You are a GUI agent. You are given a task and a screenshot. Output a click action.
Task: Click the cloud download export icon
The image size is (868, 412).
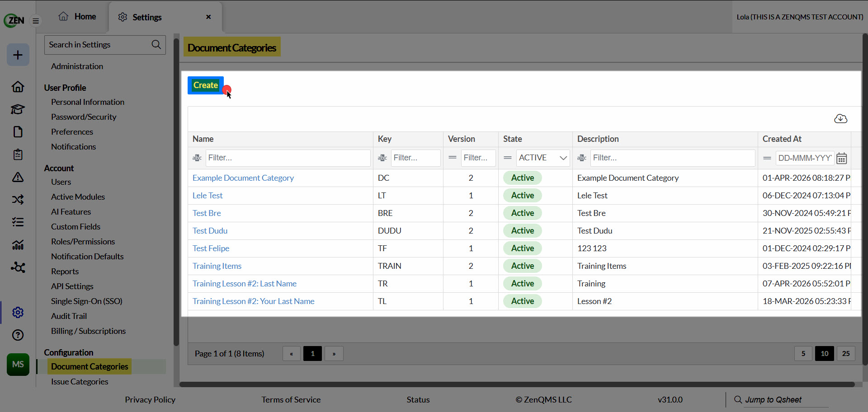(x=841, y=119)
